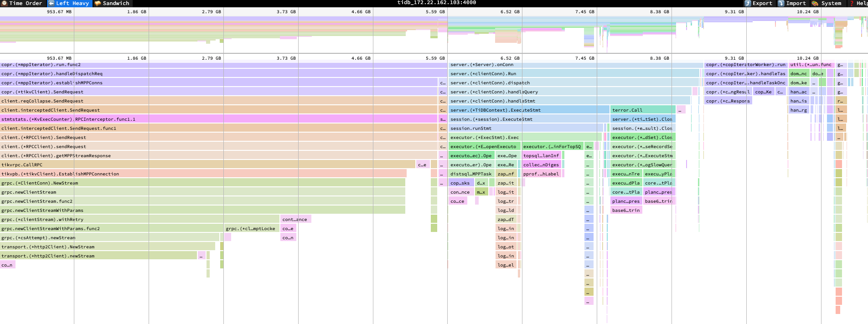Click the clock icon beside Time Order
The height and width of the screenshot is (324, 868).
[x=4, y=3]
